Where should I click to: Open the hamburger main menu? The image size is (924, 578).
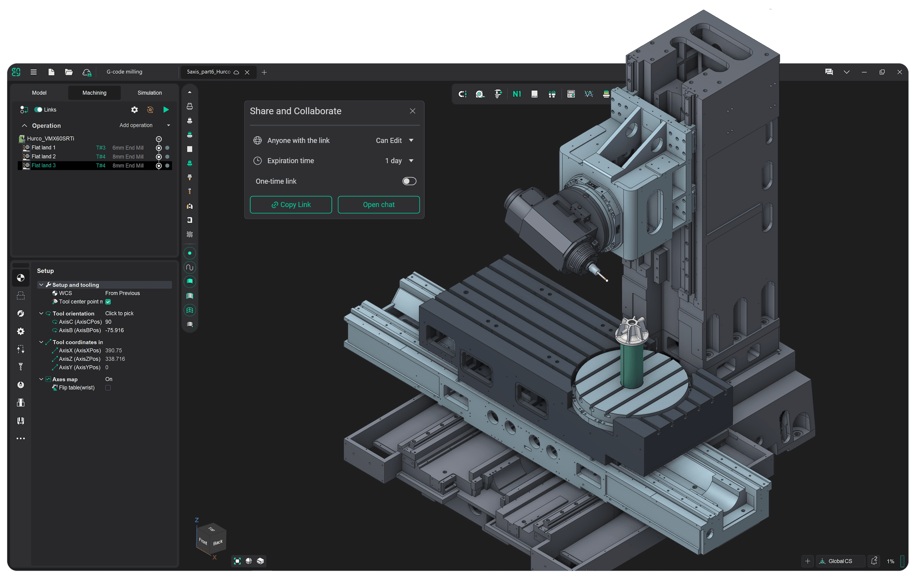[x=34, y=72]
